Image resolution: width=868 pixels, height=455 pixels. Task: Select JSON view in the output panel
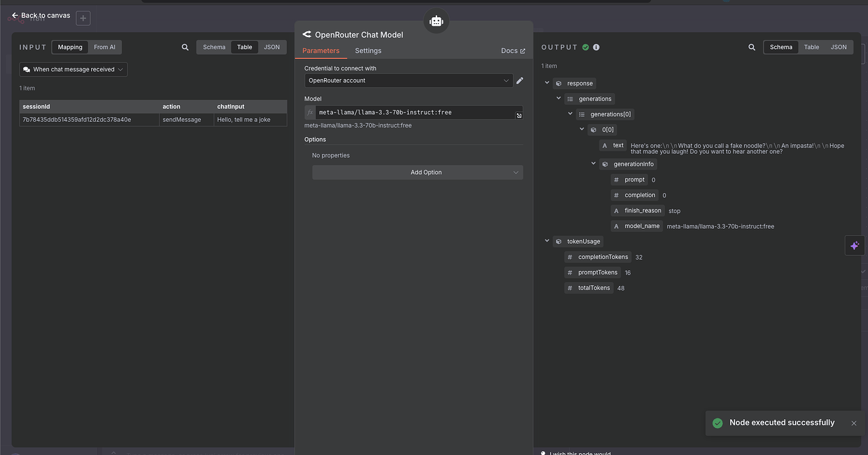point(838,47)
